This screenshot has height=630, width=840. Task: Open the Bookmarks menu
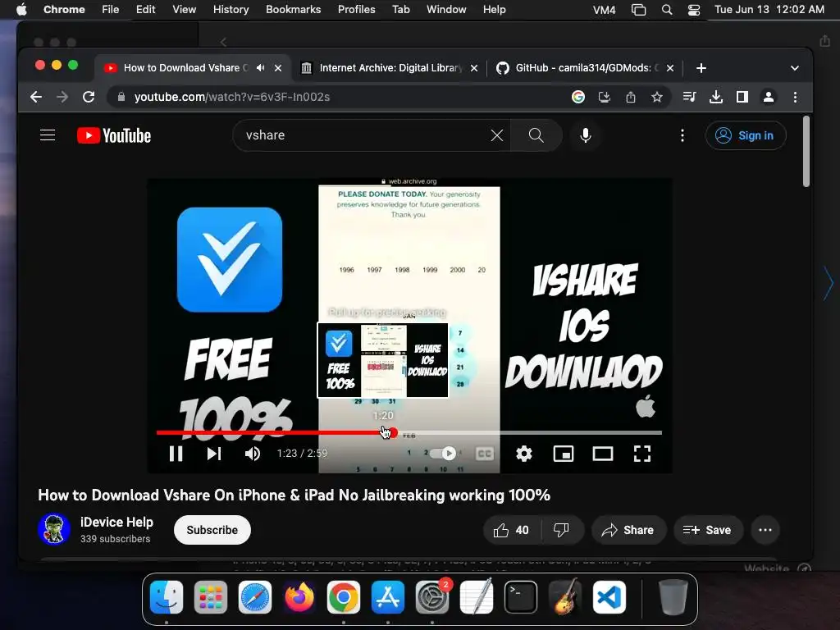[294, 10]
